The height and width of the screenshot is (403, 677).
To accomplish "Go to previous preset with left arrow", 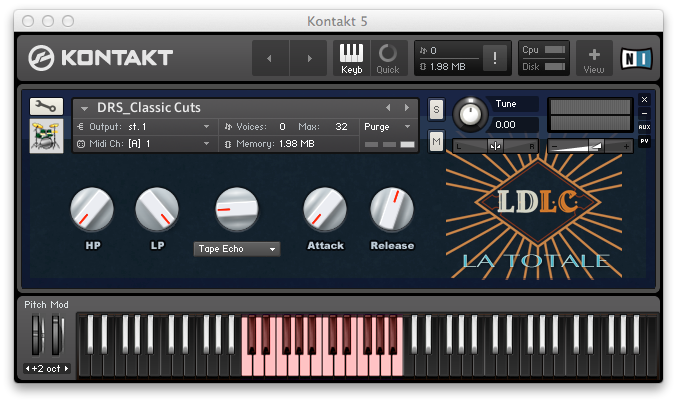I will (270, 58).
